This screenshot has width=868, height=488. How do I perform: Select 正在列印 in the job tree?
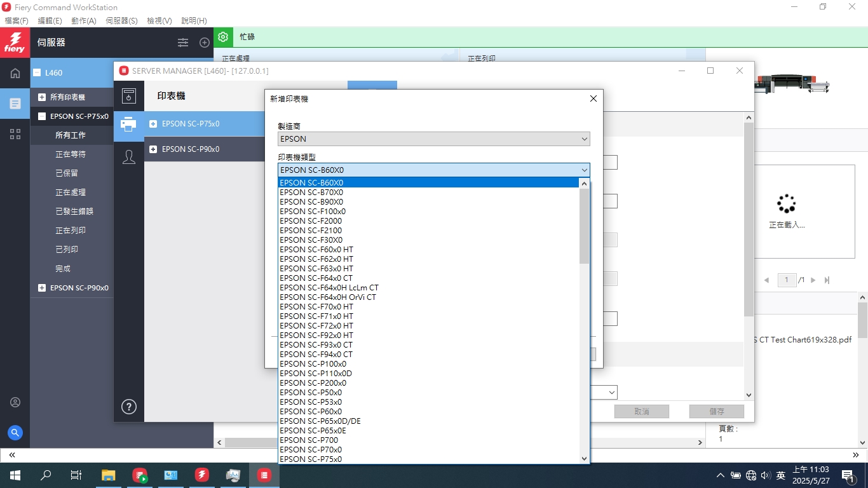(71, 231)
